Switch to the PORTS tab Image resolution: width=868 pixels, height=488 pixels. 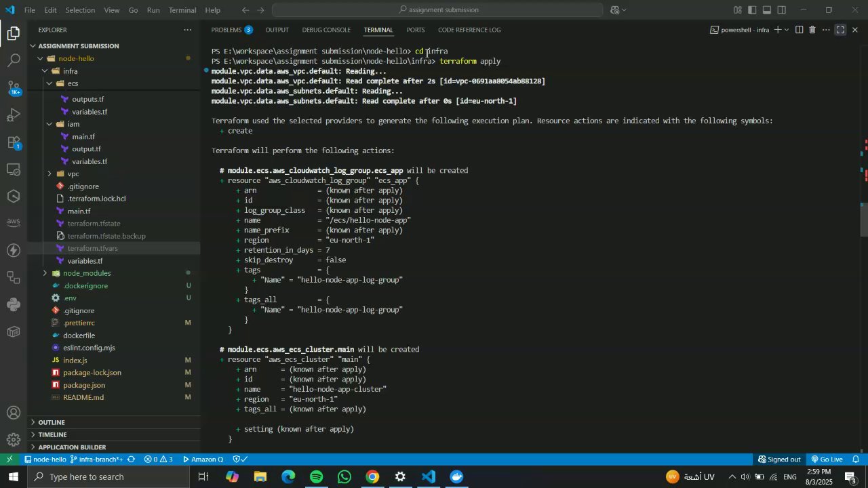[416, 30]
